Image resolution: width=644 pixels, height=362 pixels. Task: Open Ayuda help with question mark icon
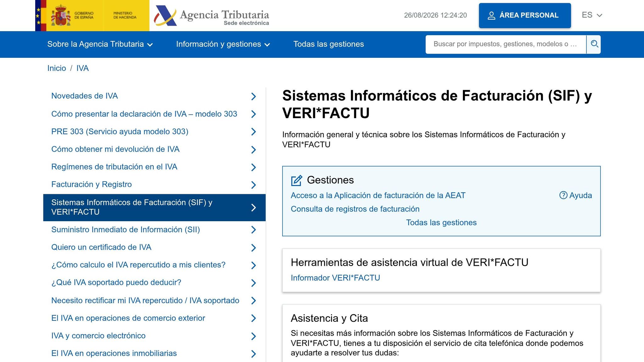pyautogui.click(x=575, y=195)
